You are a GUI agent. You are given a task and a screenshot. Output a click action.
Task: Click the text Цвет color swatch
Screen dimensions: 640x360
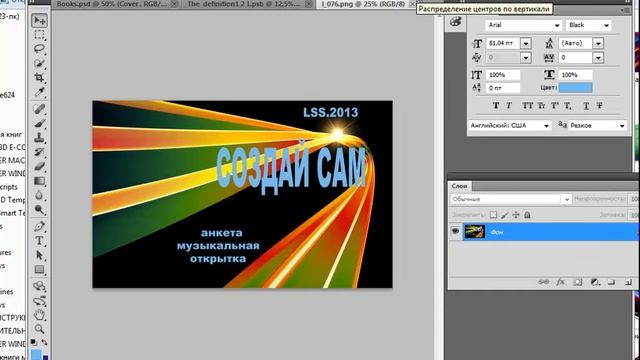click(576, 87)
